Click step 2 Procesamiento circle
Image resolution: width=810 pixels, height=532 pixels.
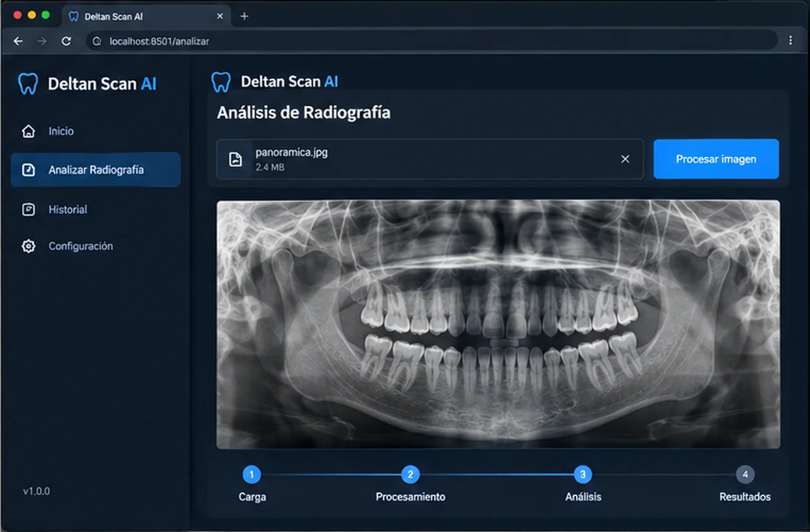click(x=410, y=475)
